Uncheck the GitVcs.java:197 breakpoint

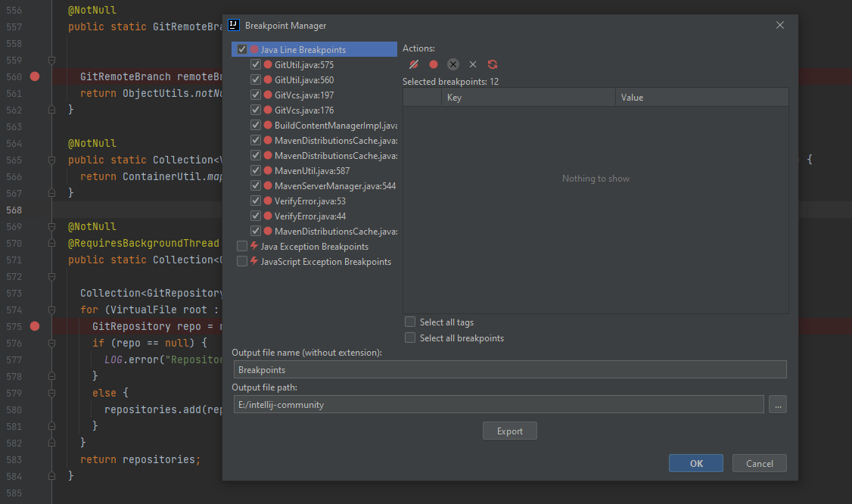point(256,95)
